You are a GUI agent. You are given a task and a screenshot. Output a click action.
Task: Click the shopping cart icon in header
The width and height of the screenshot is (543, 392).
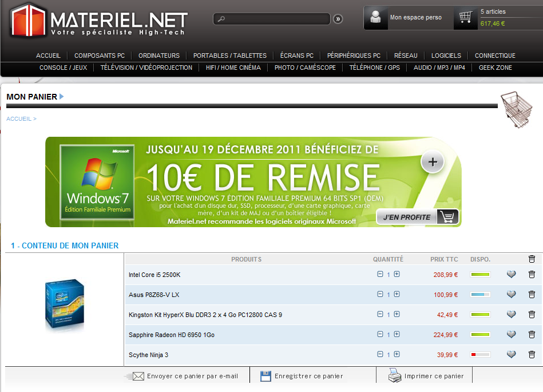(465, 18)
